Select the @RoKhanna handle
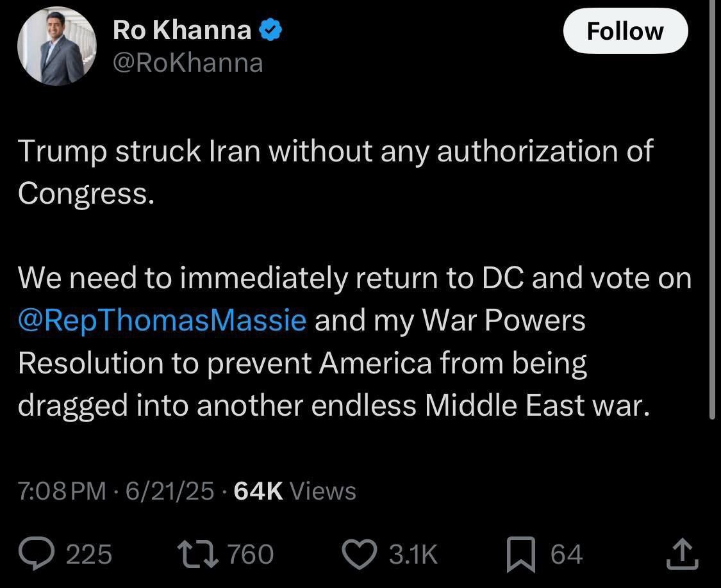Screen dimensions: 721x588 187,63
